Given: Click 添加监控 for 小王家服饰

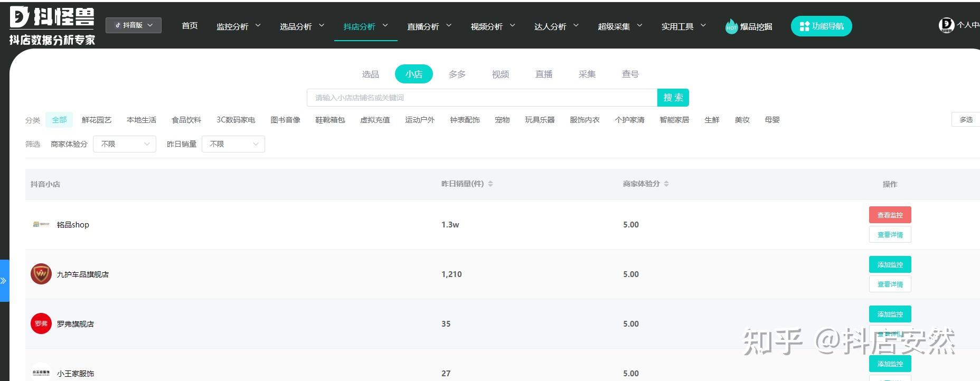Looking at the screenshot, I should point(890,364).
